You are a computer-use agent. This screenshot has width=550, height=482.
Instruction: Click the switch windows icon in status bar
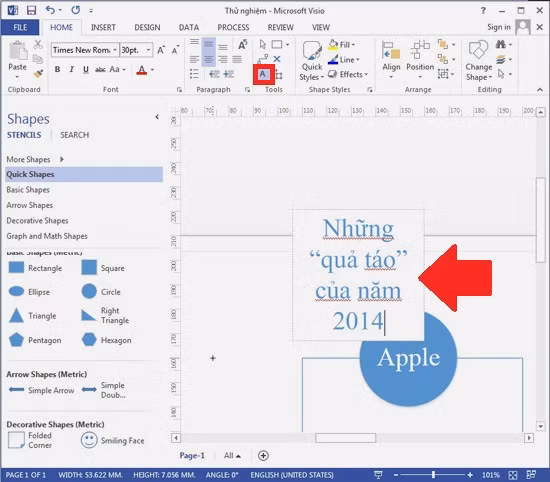click(x=531, y=475)
